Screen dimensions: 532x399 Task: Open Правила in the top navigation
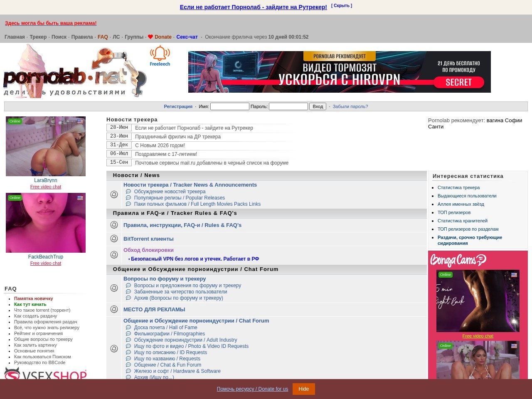point(82,37)
